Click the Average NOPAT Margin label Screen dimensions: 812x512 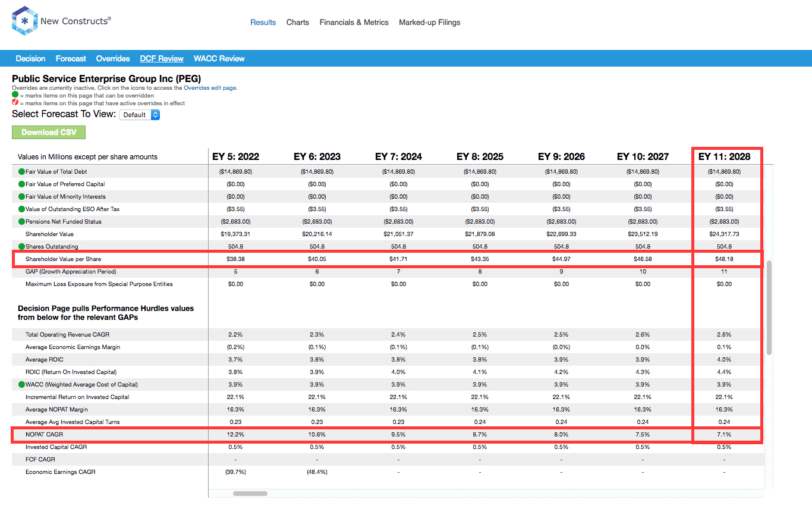tap(57, 410)
